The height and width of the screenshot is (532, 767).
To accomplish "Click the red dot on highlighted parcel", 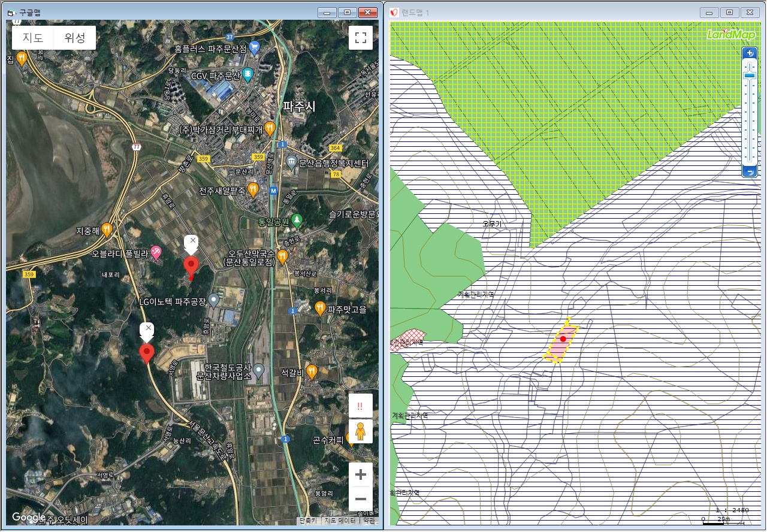I will tap(563, 339).
